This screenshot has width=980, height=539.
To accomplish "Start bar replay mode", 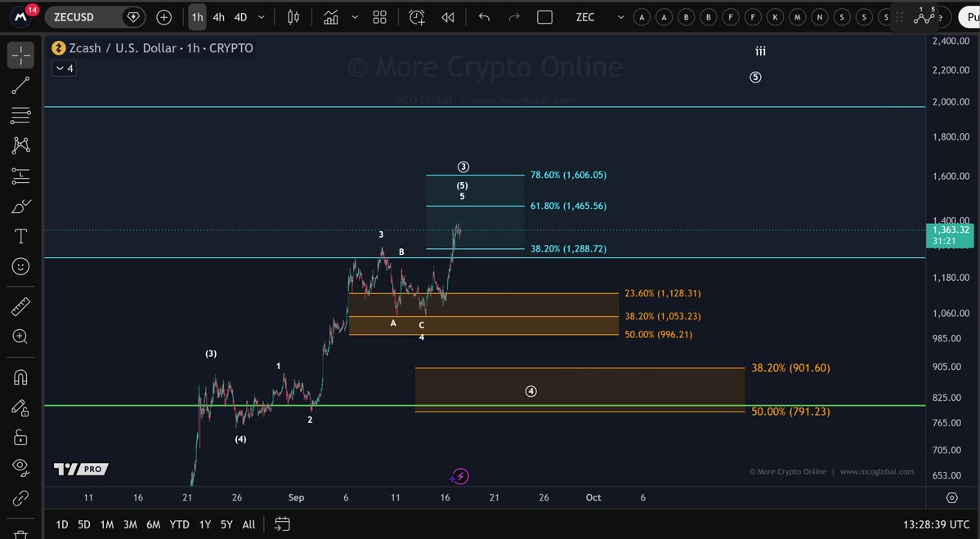I will [x=448, y=17].
